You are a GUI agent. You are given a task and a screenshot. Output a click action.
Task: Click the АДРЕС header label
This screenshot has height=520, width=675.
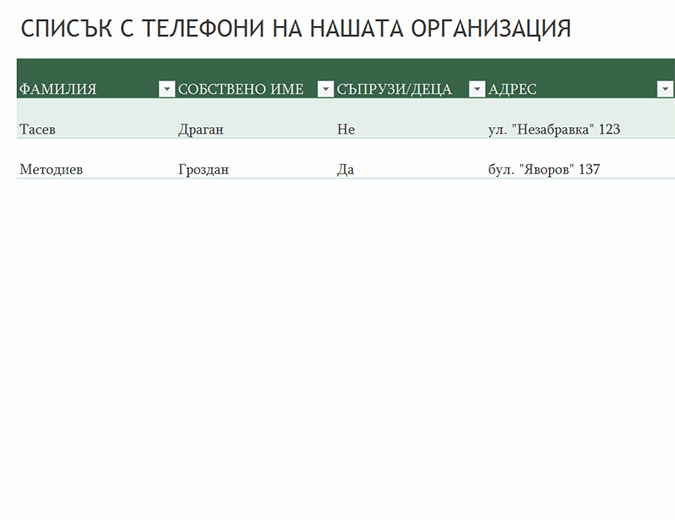click(512, 89)
